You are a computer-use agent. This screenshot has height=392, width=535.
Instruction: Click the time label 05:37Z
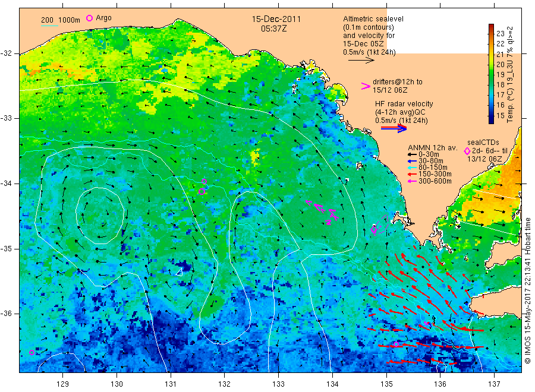tap(273, 29)
